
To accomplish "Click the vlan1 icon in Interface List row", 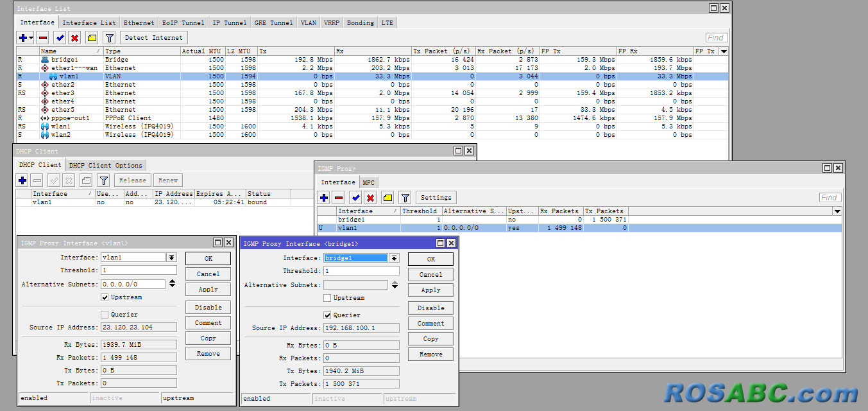I will click(x=53, y=76).
